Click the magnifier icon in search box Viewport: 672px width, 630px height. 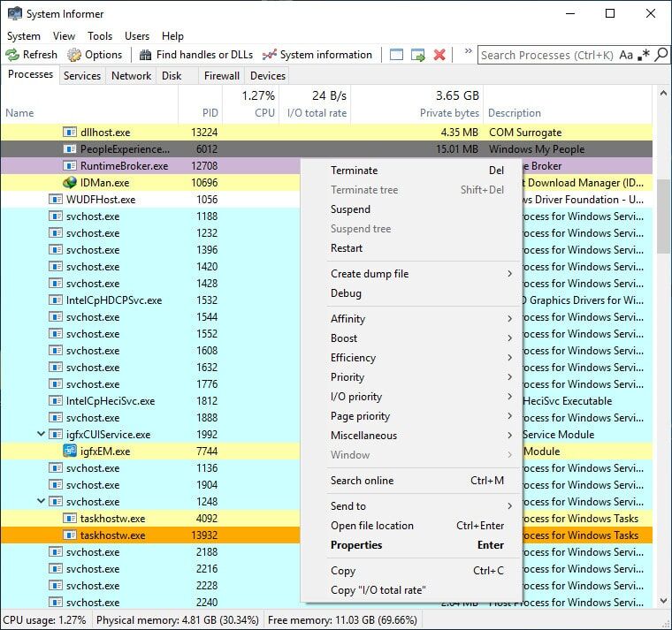pos(661,55)
